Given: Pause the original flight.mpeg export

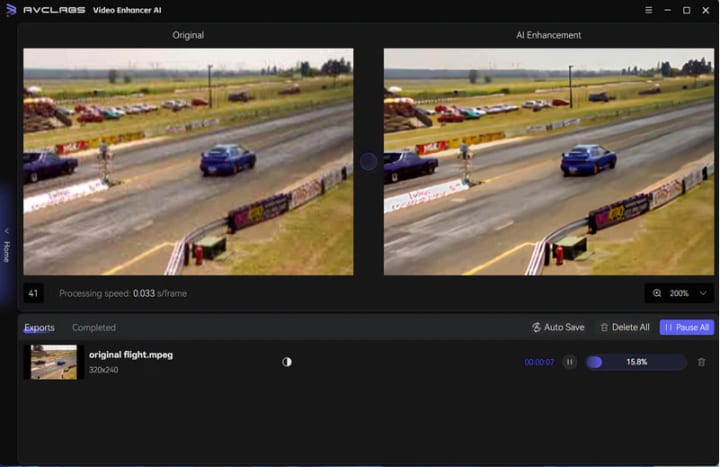Looking at the screenshot, I should 569,362.
